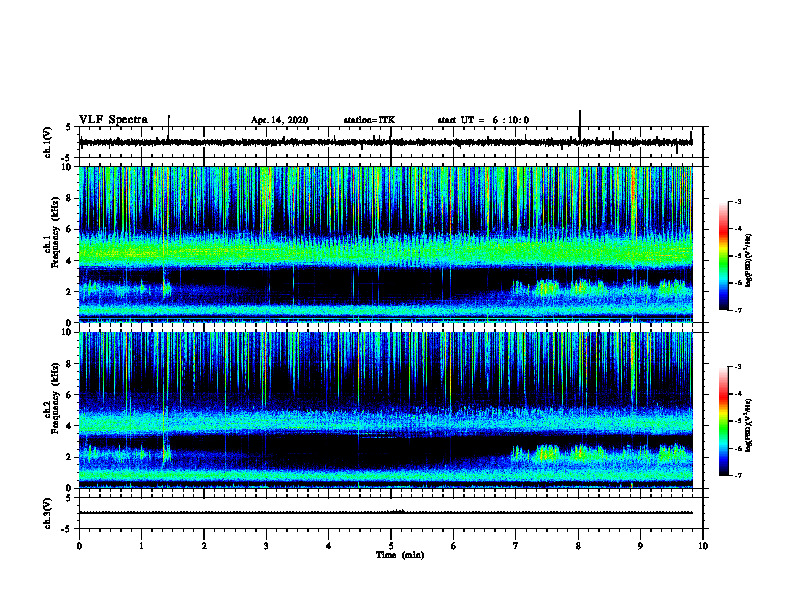
Task: Click the ch.1 "Frequency (kHz)" axis label
Action: click(x=55, y=232)
